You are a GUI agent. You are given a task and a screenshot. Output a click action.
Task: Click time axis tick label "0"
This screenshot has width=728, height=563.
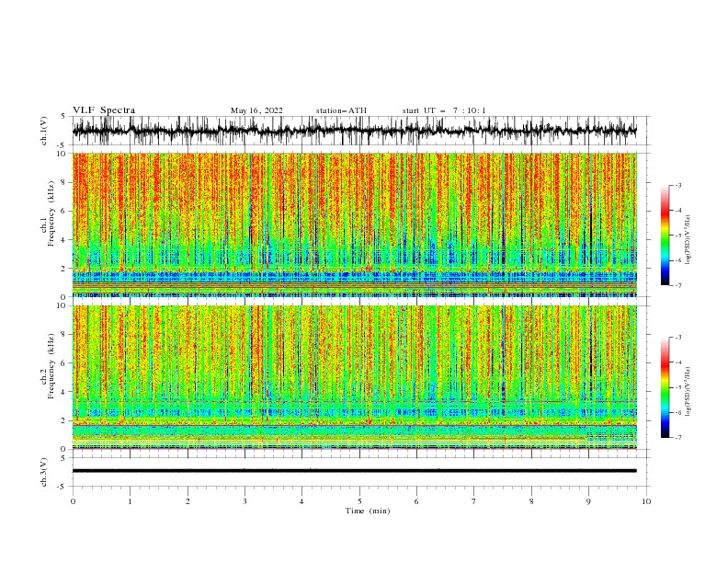73,501
